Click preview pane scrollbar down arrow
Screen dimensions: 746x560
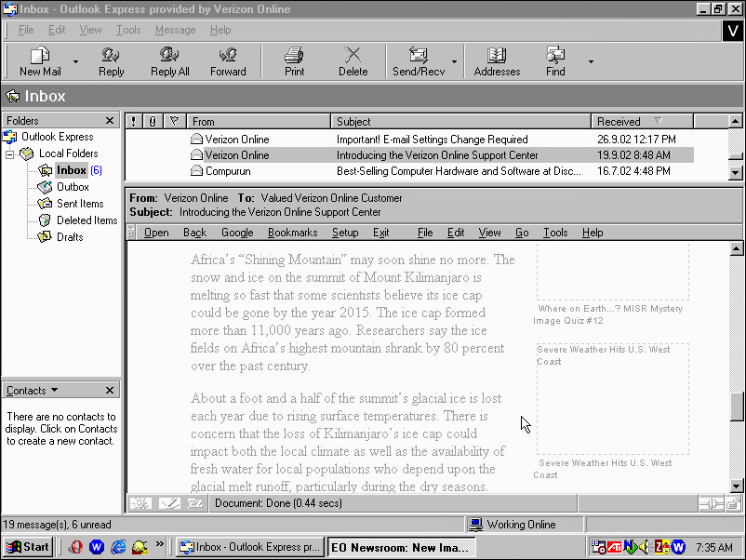[736, 487]
